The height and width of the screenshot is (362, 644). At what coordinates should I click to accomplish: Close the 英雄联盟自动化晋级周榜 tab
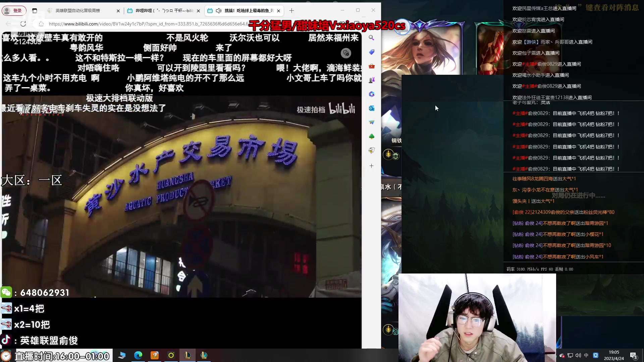[x=118, y=11]
